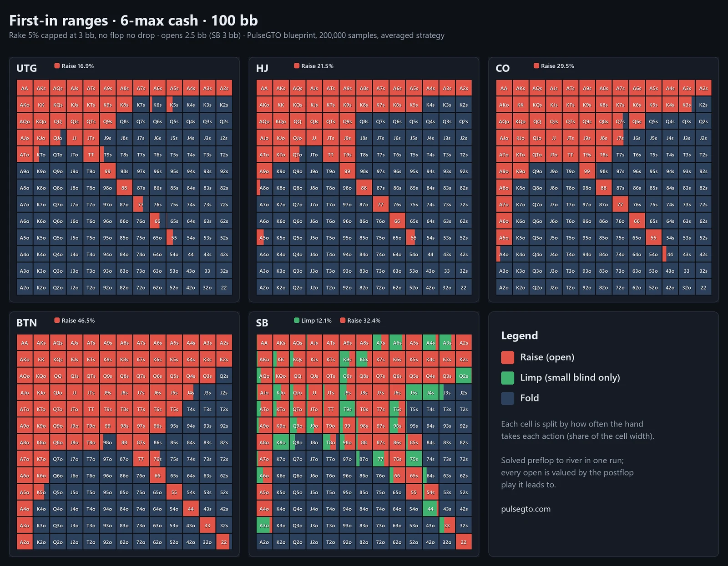
Task: Click the 44 cell in CO grid
Action: [x=670, y=255]
